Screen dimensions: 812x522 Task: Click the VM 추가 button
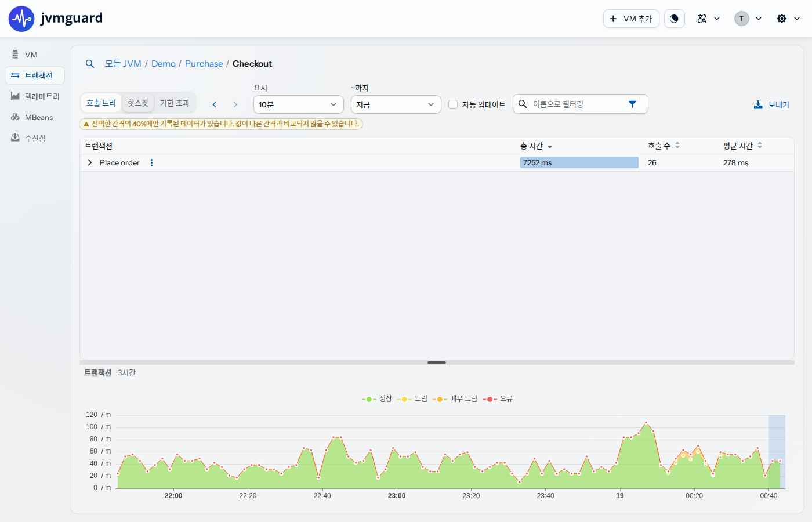coord(631,19)
